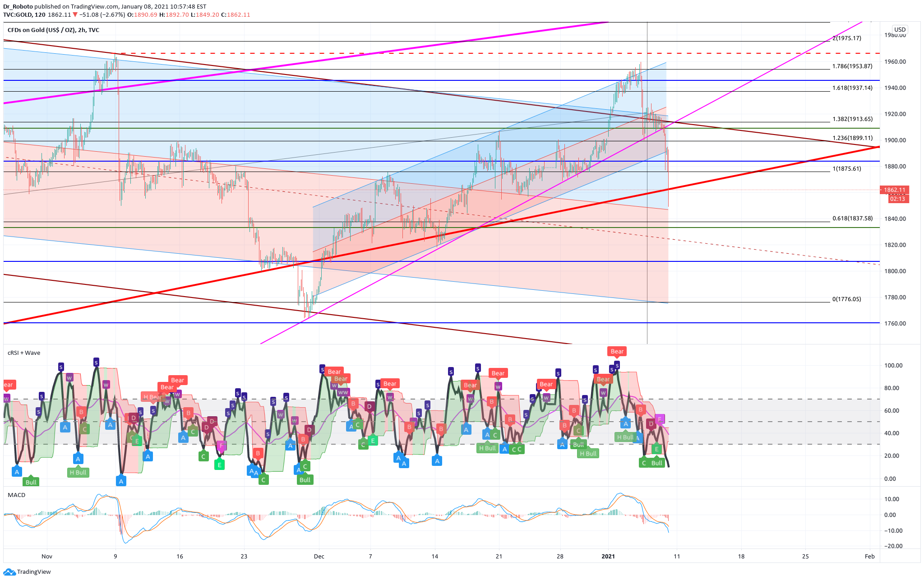Click the topmost Bear signal label above cRSI
The image size is (924, 581).
pyautogui.click(x=617, y=352)
